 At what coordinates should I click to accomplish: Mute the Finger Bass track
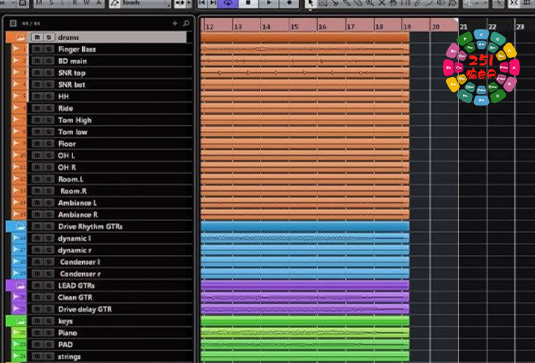[37, 49]
